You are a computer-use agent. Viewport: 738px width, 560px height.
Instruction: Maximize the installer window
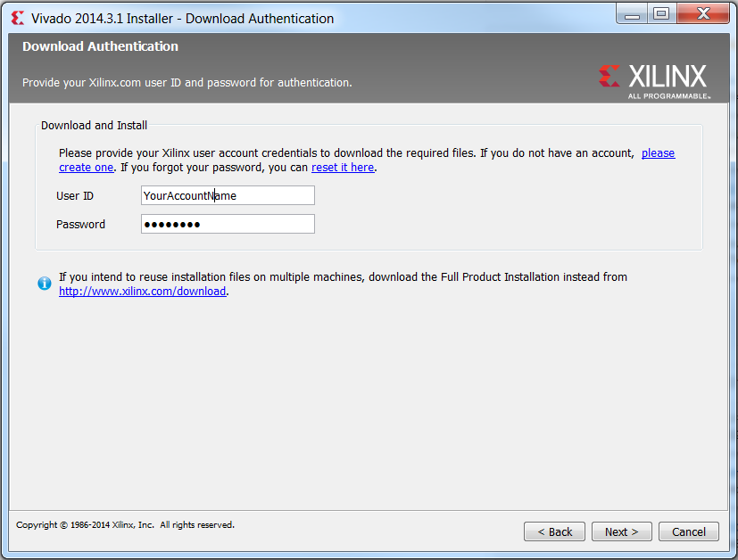tap(661, 14)
